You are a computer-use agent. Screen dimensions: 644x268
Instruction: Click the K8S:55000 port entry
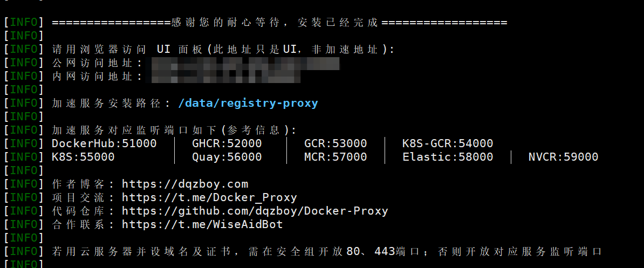[83, 157]
